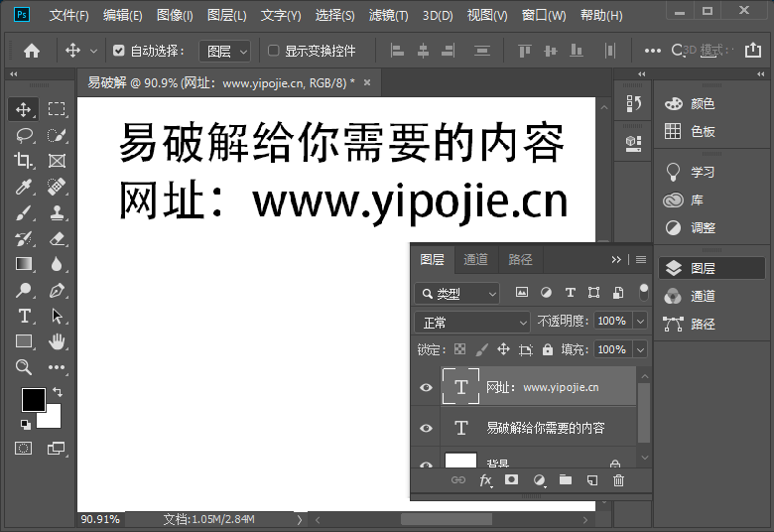This screenshot has height=532, width=774.
Task: Open the Layers panel flyout menu
Action: tap(641, 259)
